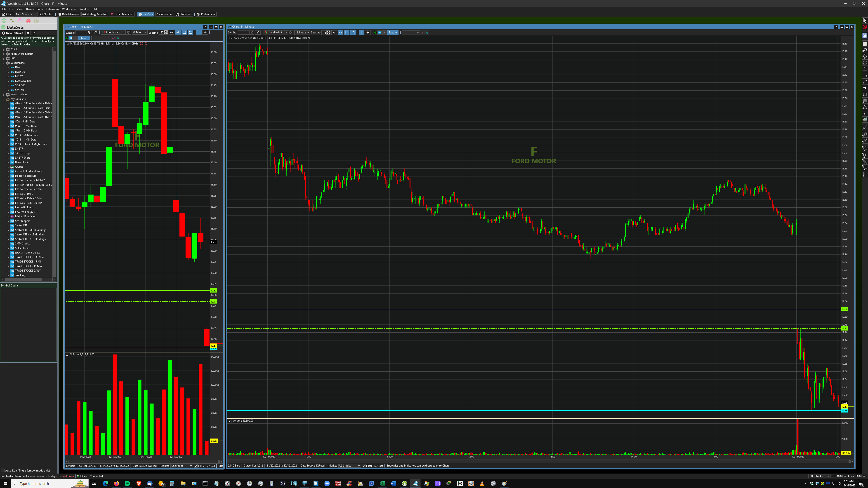Open the New Strategy dropdown
This screenshot has width=868, height=488.
click(26, 14)
